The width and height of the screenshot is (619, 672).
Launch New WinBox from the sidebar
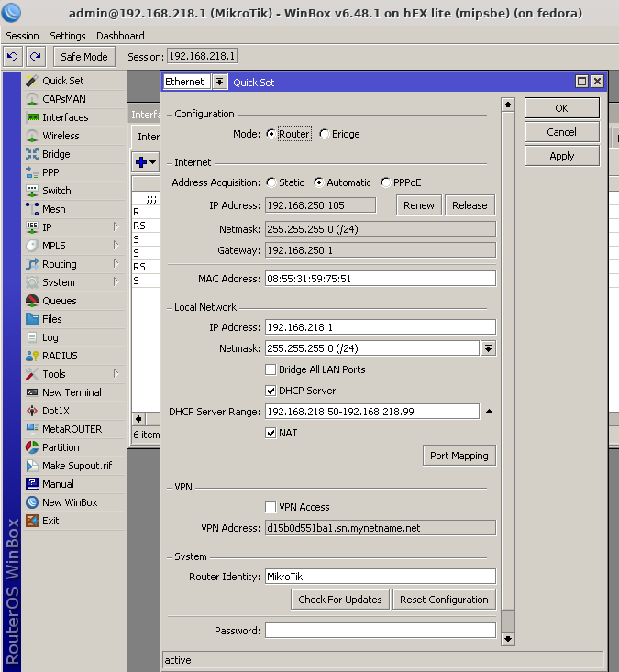coord(73,502)
